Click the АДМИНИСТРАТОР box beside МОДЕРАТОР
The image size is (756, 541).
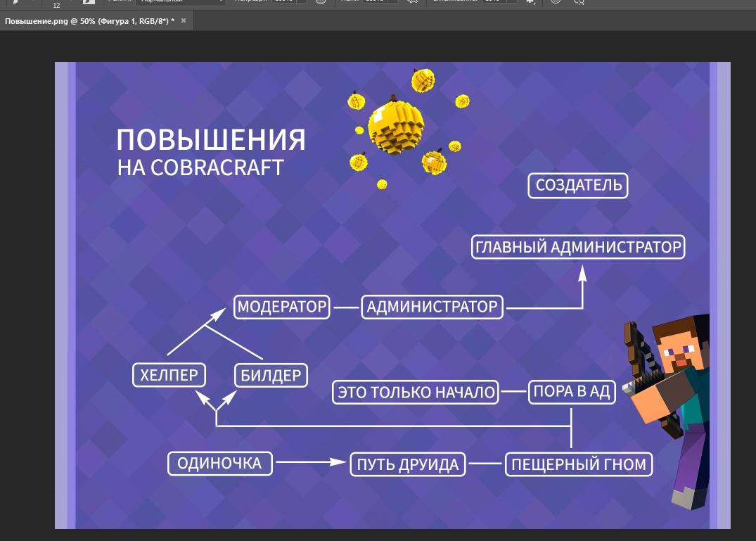(432, 307)
